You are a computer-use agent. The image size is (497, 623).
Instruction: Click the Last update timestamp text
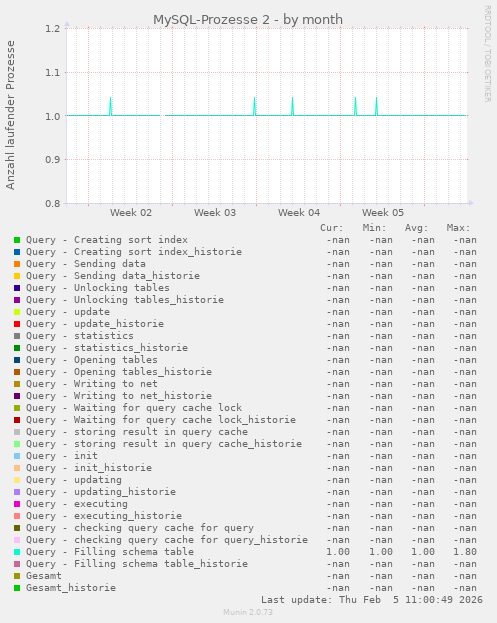pos(371,600)
